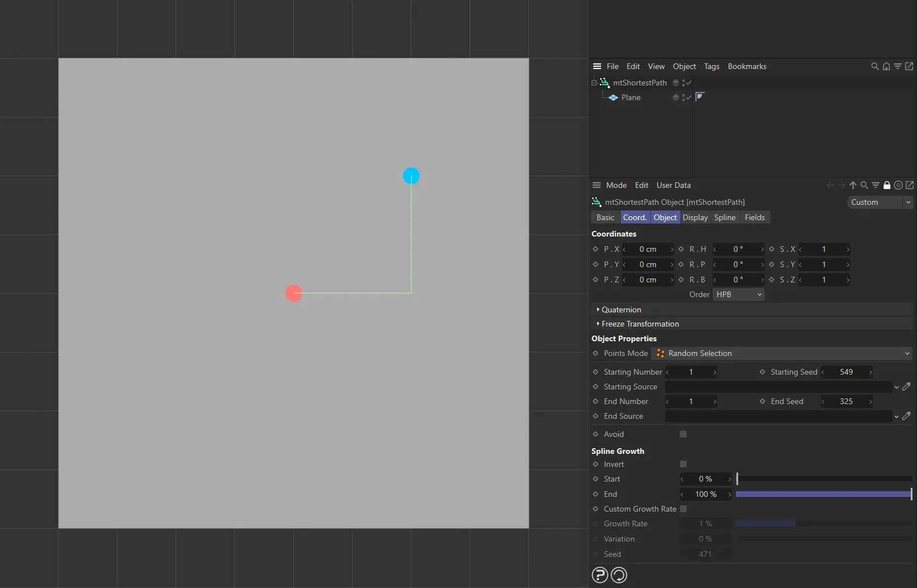917x588 pixels.
Task: Open the help icon below the Seed parameter
Action: click(599, 575)
